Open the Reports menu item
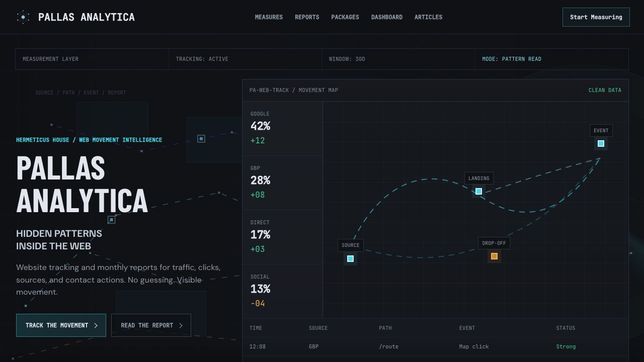 coord(307,17)
